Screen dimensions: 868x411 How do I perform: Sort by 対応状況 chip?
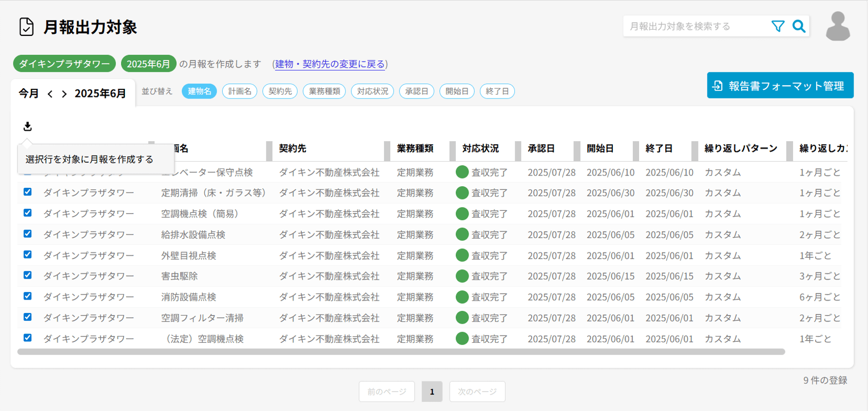372,91
